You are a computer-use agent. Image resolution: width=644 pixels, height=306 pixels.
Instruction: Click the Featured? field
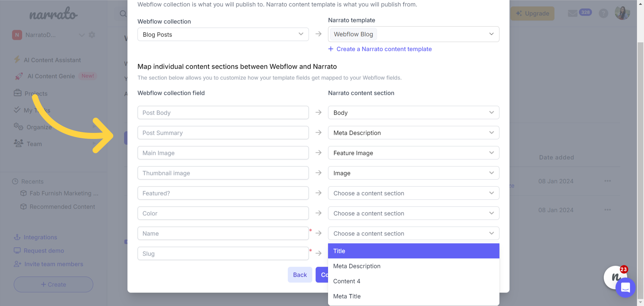pos(223,193)
